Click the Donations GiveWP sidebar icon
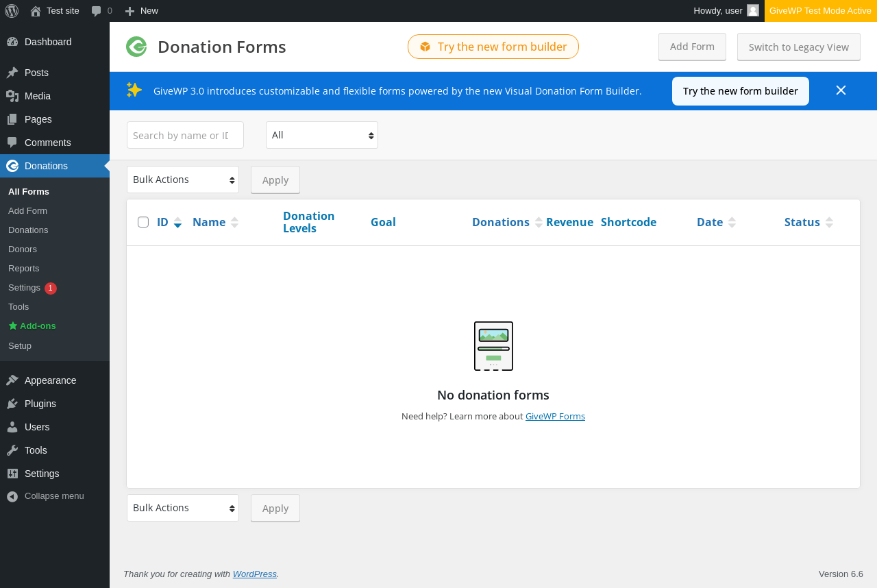The height and width of the screenshot is (588, 877). pyautogui.click(x=12, y=166)
